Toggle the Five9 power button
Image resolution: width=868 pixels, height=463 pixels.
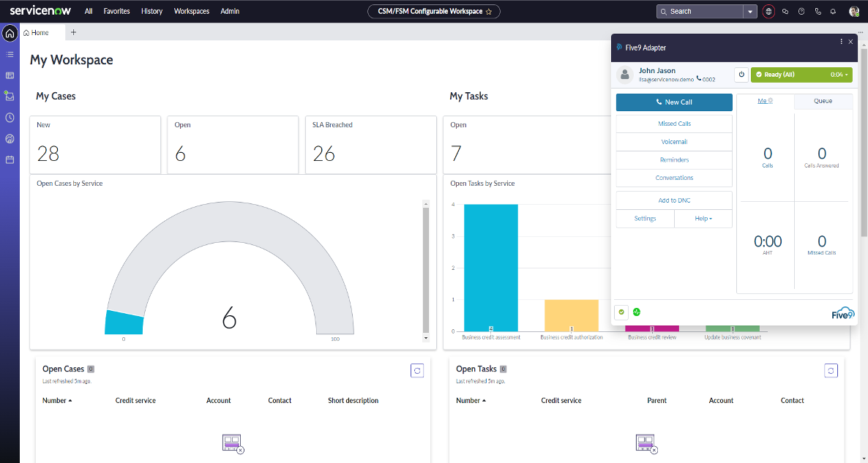tap(741, 75)
